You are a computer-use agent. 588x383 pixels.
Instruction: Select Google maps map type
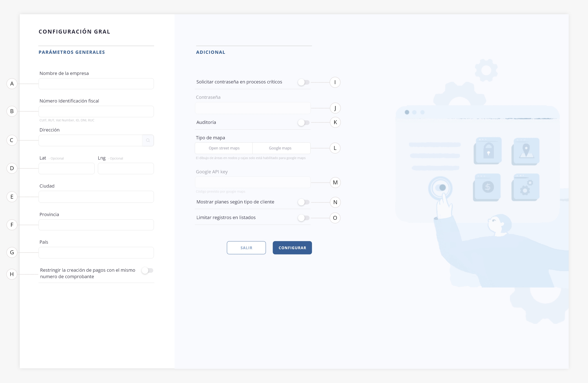[280, 148]
